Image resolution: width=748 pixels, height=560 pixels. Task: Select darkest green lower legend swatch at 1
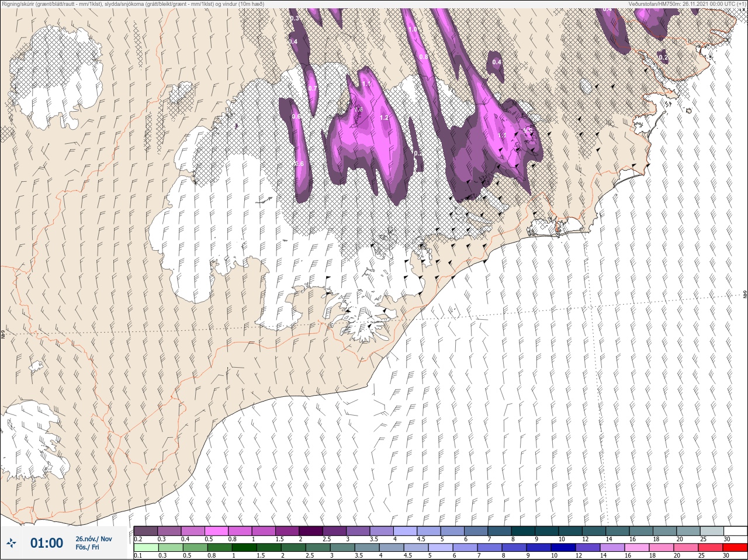click(243, 548)
